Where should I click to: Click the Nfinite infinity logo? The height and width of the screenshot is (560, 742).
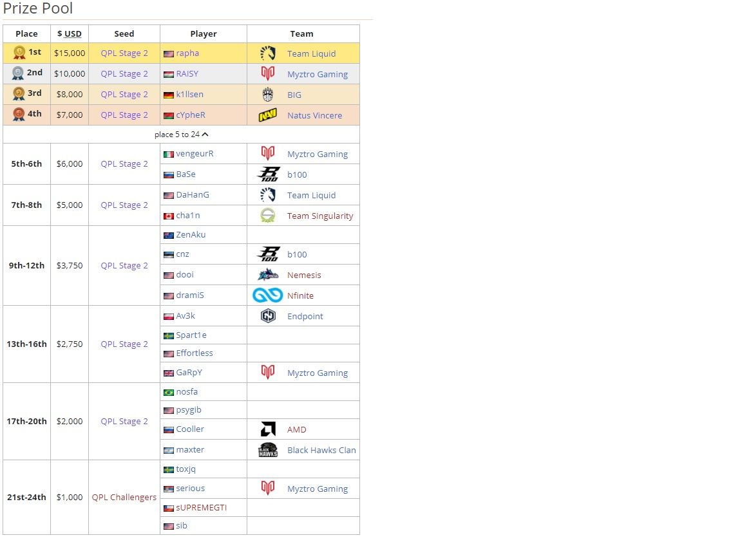(267, 295)
